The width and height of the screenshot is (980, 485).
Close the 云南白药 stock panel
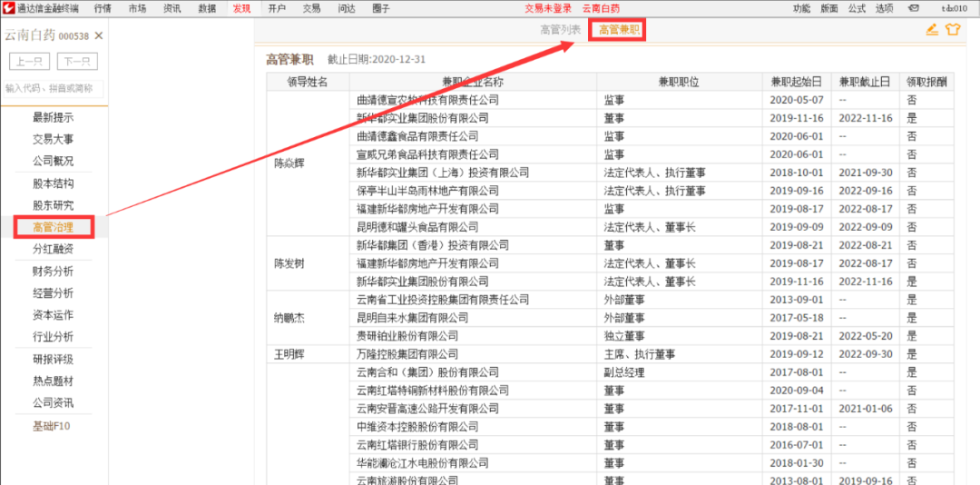(99, 35)
